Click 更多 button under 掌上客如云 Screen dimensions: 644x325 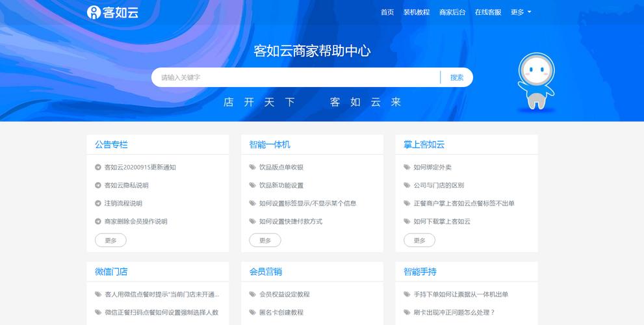pyautogui.click(x=419, y=240)
